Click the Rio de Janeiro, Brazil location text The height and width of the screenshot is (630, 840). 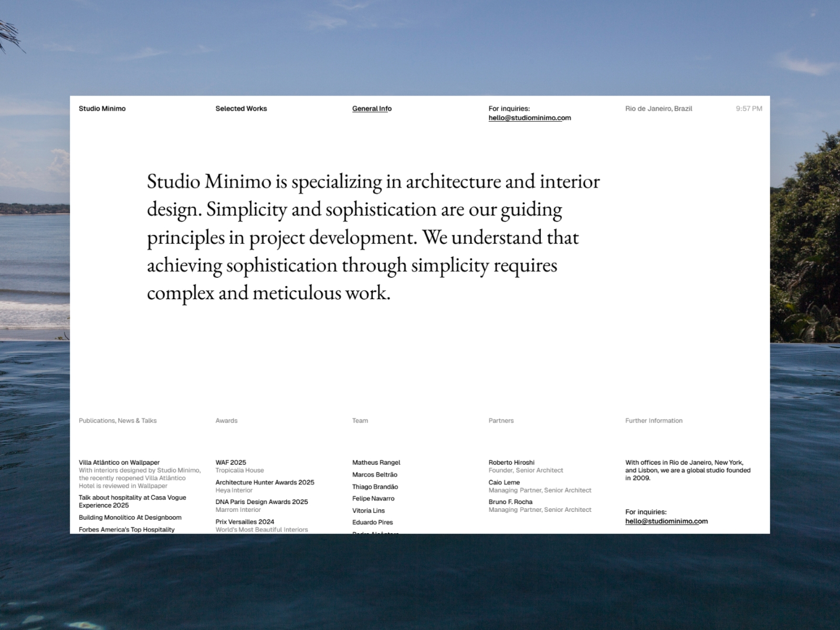(x=659, y=109)
